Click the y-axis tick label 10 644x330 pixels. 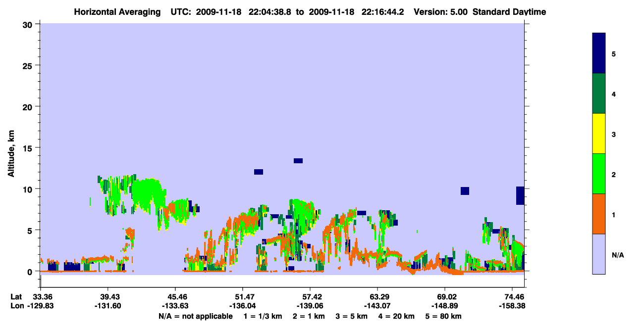[x=29, y=189]
